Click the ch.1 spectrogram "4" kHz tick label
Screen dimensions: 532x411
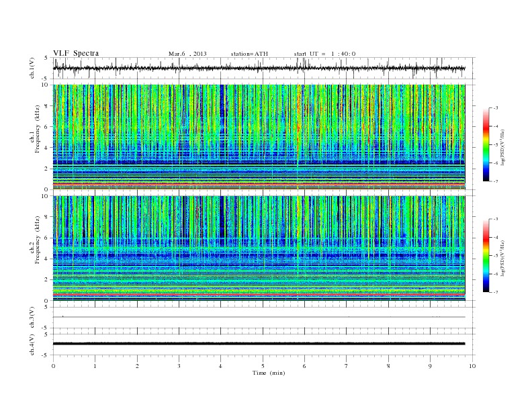coord(46,148)
